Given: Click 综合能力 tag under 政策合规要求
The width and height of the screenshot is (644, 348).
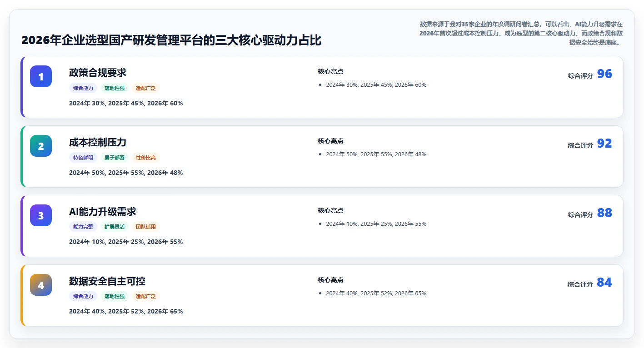Looking at the screenshot, I should (x=83, y=88).
